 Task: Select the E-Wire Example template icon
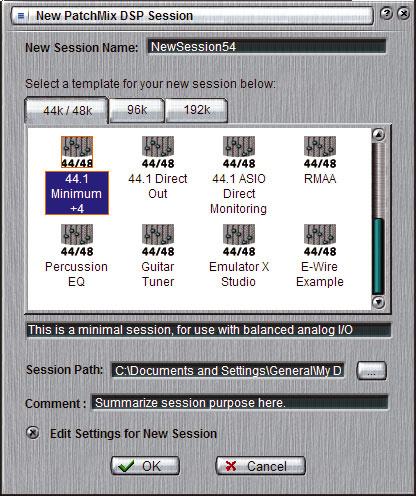point(320,240)
